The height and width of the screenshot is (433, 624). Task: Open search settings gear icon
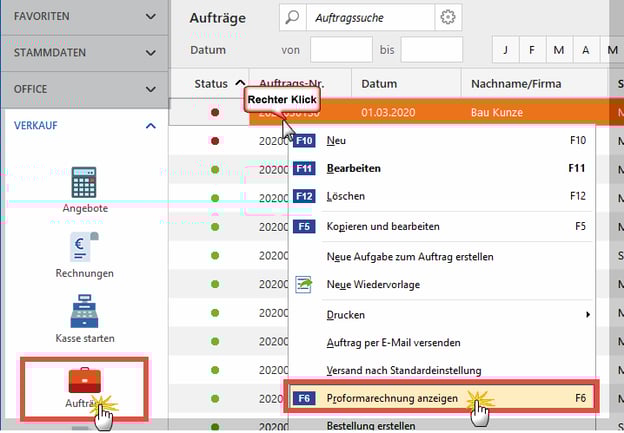pos(448,17)
